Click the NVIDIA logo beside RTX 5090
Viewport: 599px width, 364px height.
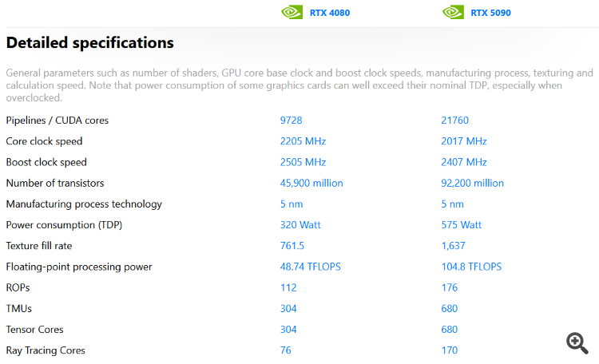tap(453, 12)
